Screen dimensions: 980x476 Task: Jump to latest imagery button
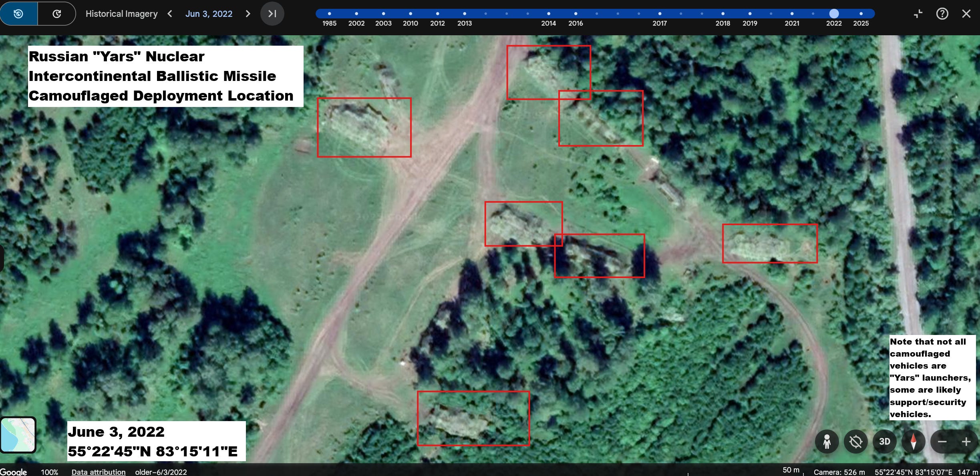[x=272, y=14]
